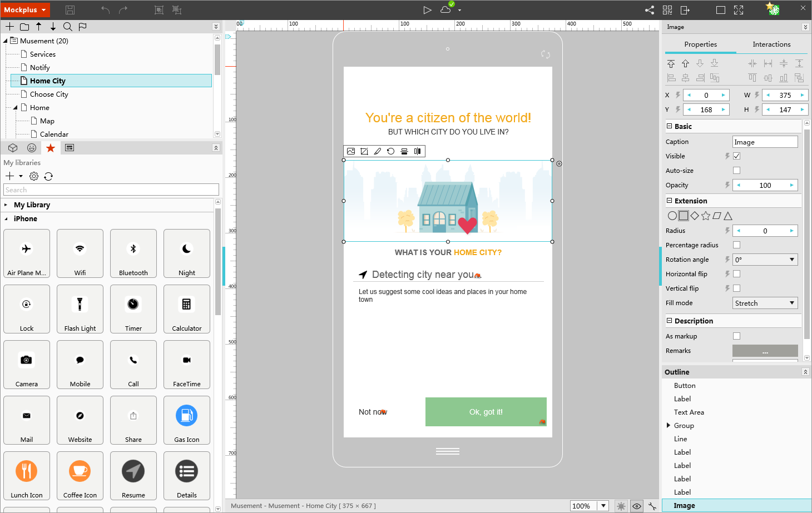Click the Play preview icon

coord(427,10)
